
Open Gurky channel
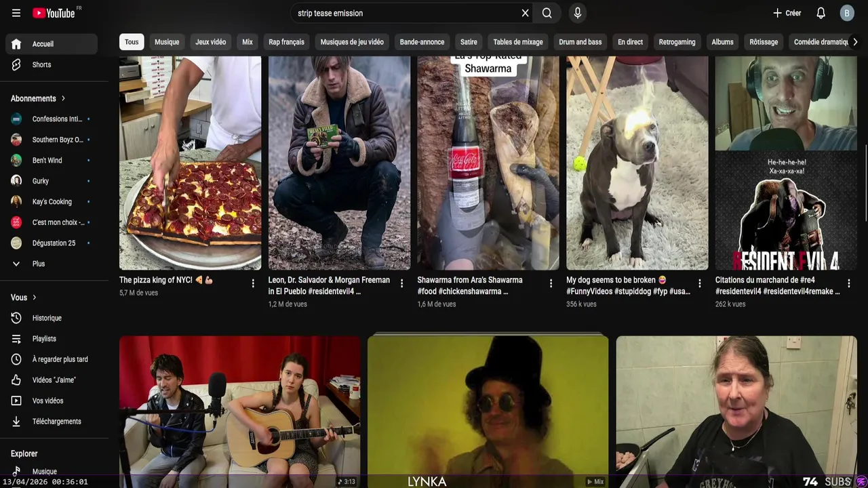(x=52, y=181)
